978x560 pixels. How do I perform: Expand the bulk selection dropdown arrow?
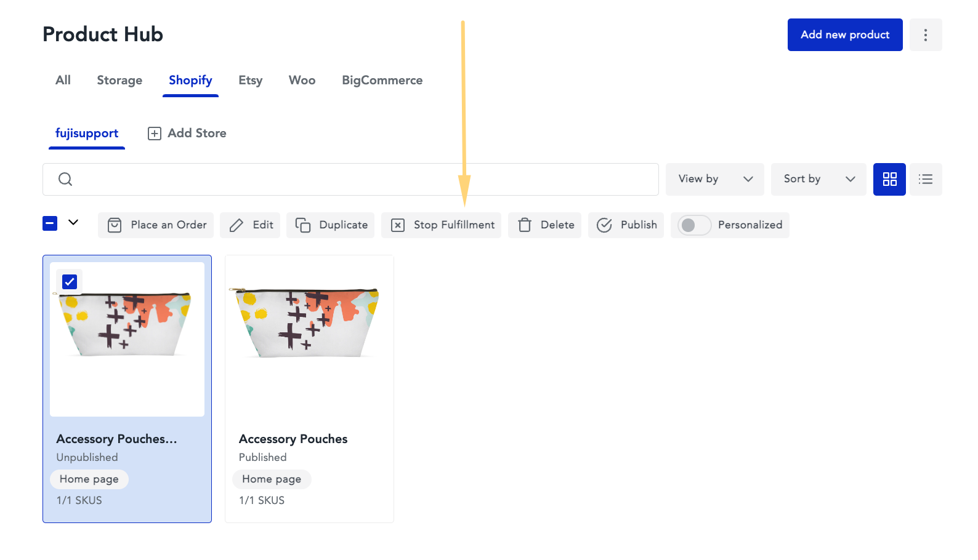[x=73, y=222]
